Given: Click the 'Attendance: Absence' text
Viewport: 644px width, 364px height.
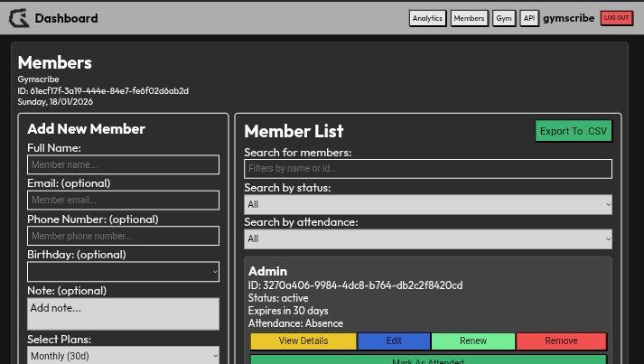Looking at the screenshot, I should coord(295,323).
